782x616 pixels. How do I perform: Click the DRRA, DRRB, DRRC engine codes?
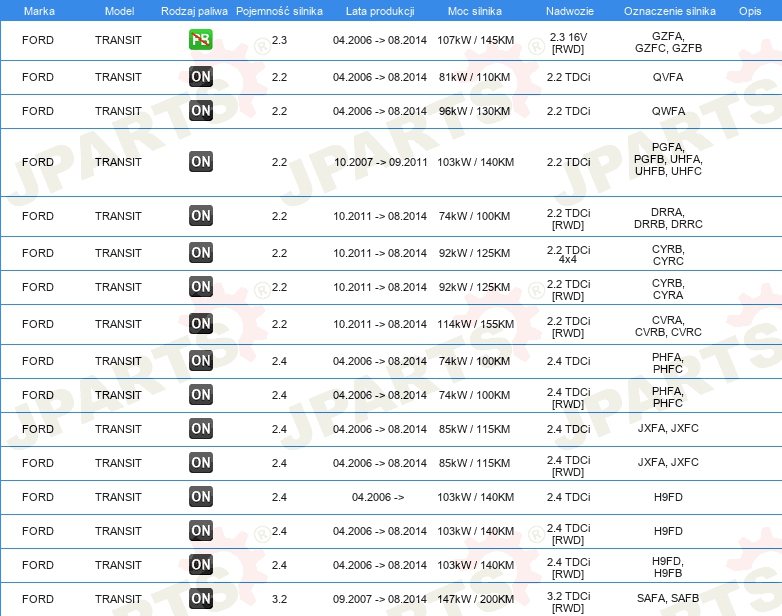668,218
